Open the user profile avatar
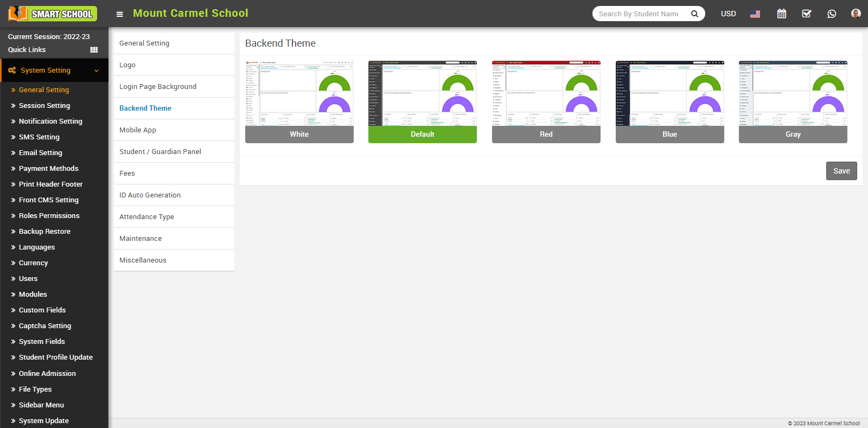 click(856, 14)
